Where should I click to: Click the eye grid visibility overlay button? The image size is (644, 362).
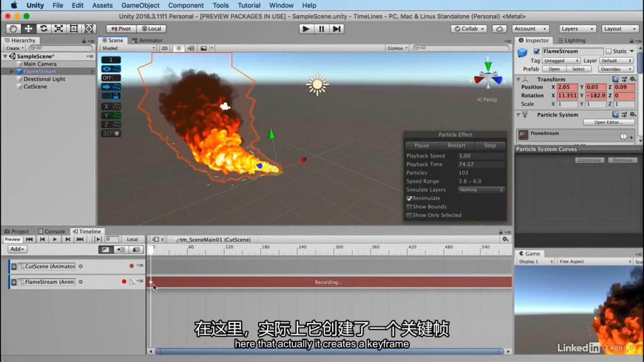[111, 69]
